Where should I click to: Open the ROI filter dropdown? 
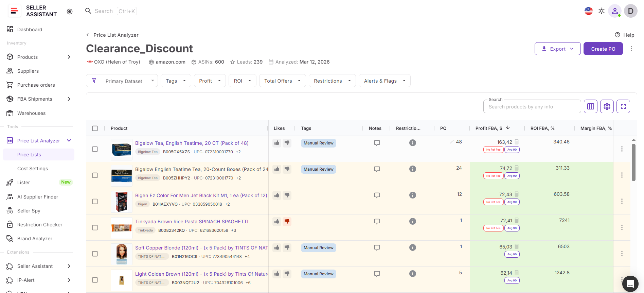pos(243,81)
